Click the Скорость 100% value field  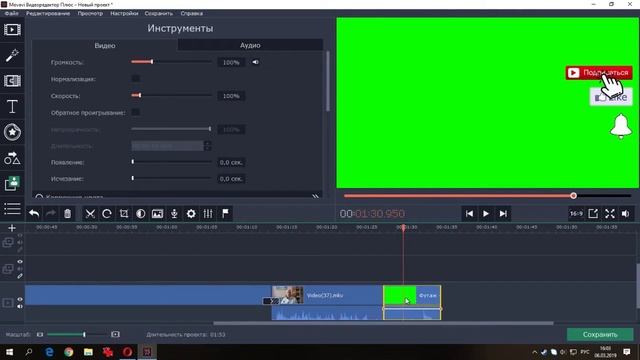pyautogui.click(x=231, y=96)
